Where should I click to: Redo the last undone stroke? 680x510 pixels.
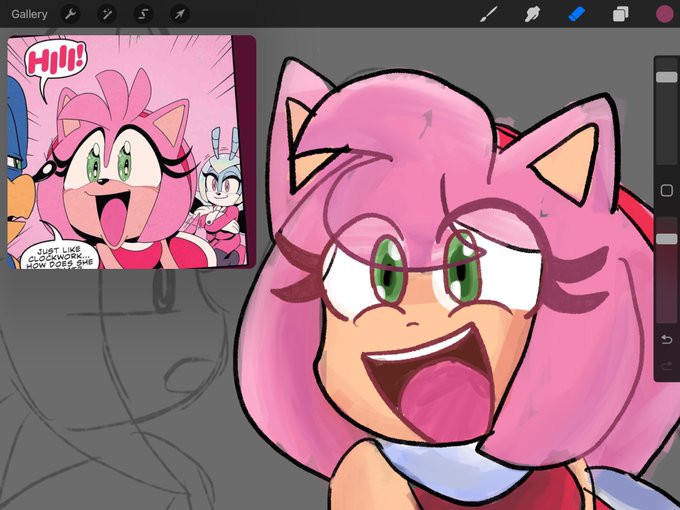pyautogui.click(x=667, y=367)
